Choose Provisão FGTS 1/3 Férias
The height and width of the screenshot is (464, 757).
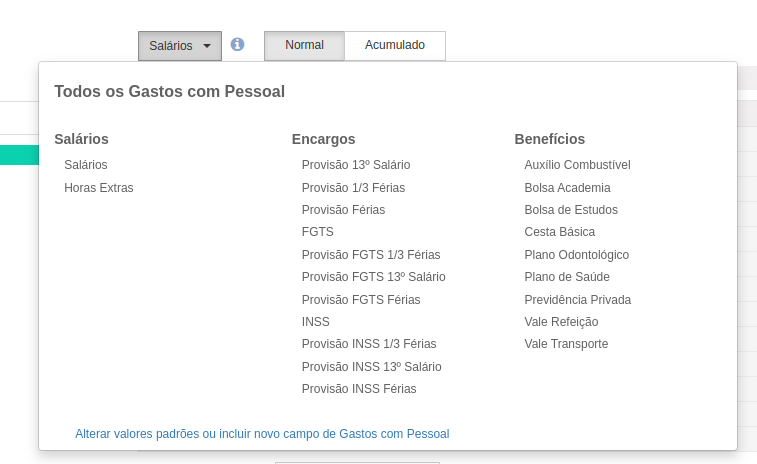tap(371, 254)
